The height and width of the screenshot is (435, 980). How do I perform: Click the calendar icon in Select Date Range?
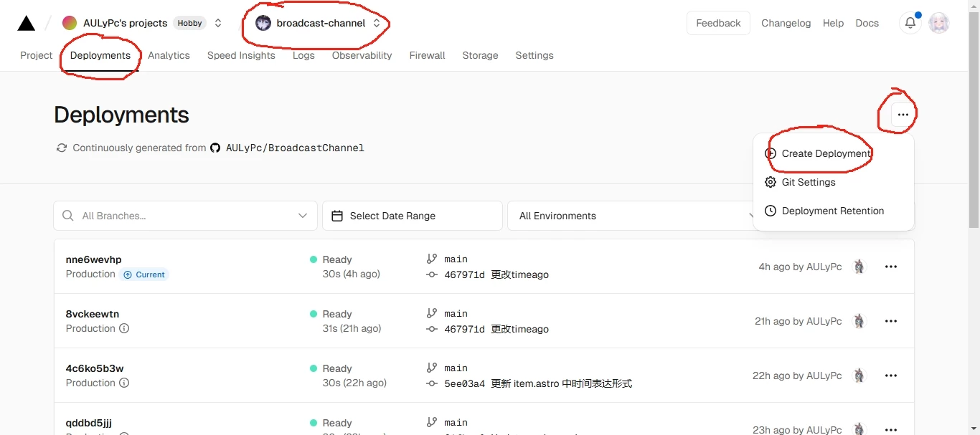coord(336,216)
